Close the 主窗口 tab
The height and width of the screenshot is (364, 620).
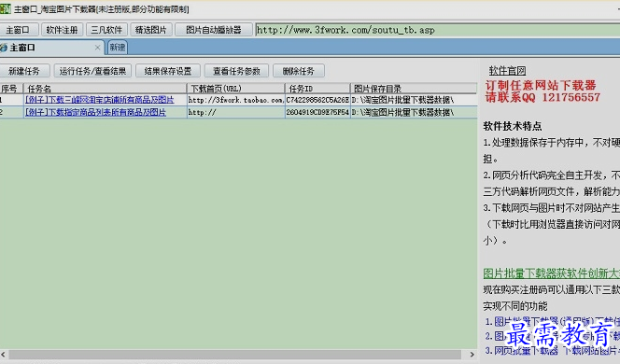(98, 48)
